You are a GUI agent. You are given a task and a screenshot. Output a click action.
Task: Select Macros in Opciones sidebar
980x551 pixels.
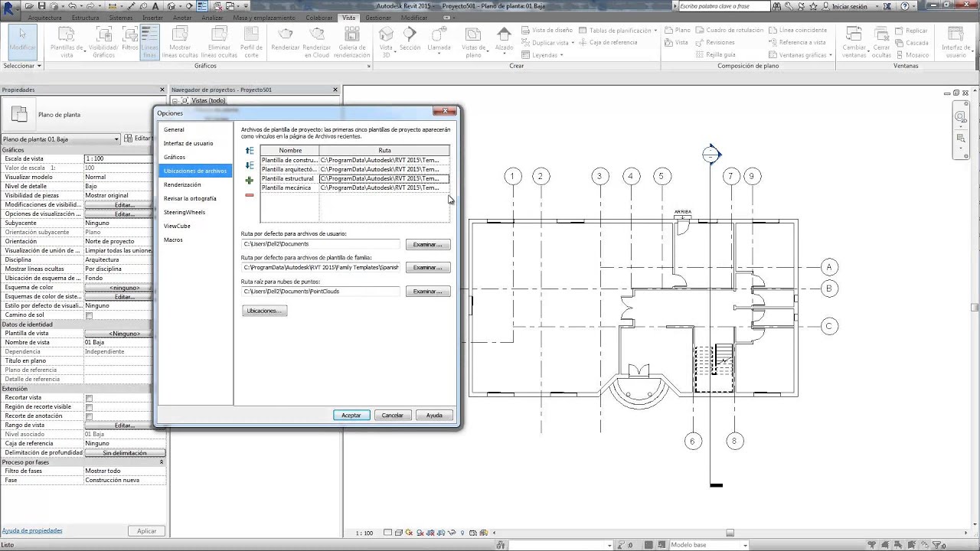(173, 240)
